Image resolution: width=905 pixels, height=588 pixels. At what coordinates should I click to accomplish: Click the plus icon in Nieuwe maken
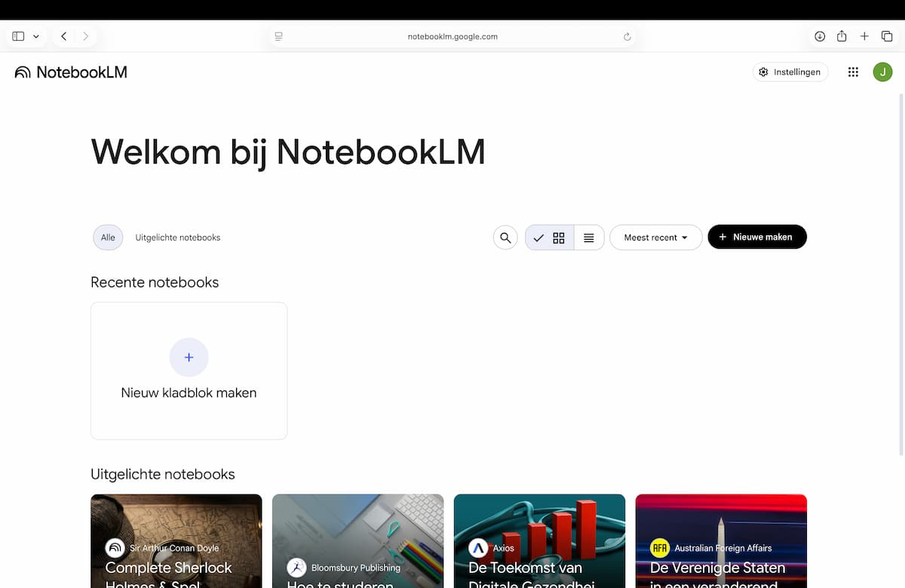coord(722,237)
